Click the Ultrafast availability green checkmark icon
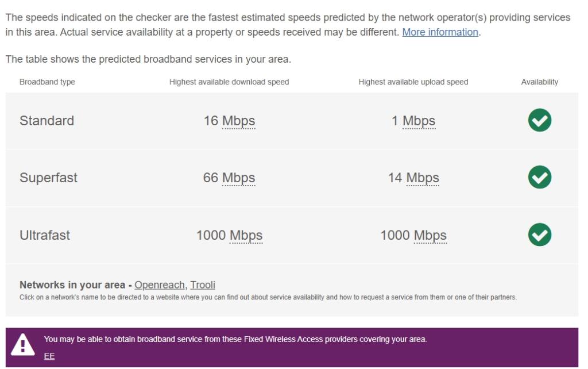This screenshot has height=369, width=588. (x=539, y=235)
